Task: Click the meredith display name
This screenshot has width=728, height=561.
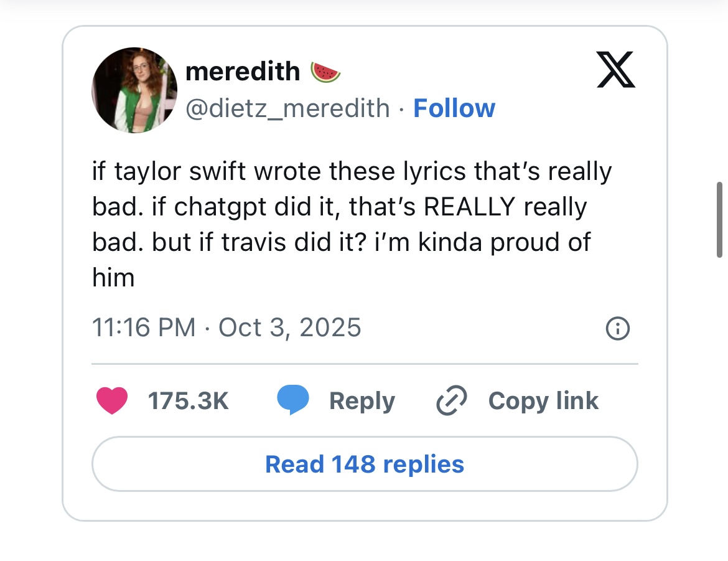Action: (x=243, y=72)
